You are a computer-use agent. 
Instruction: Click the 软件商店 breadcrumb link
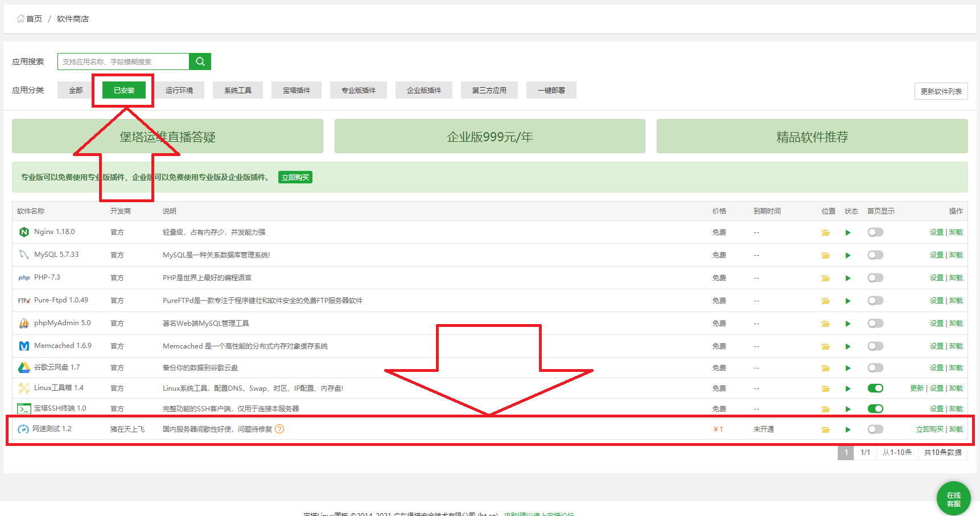(73, 19)
